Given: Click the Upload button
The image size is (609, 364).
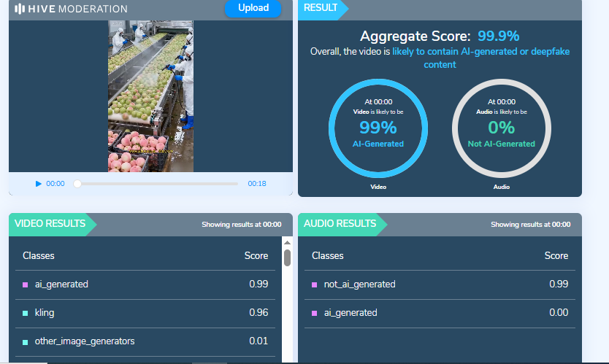Looking at the screenshot, I should click(x=253, y=9).
